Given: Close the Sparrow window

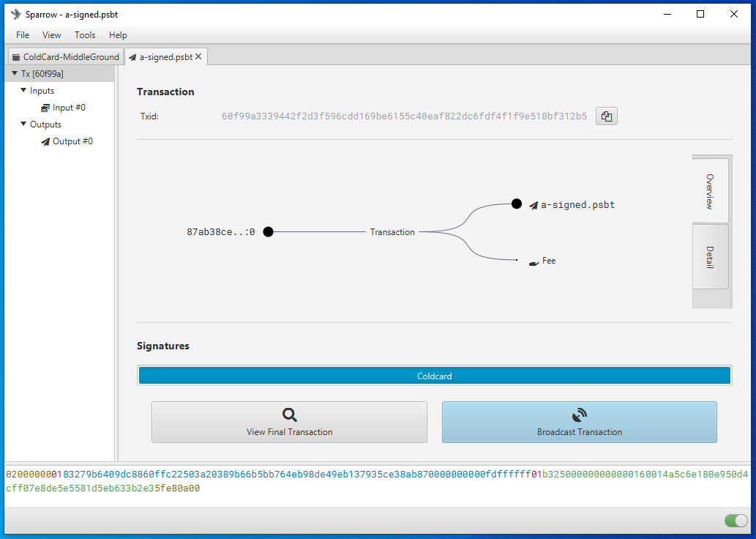Looking at the screenshot, I should (x=734, y=15).
